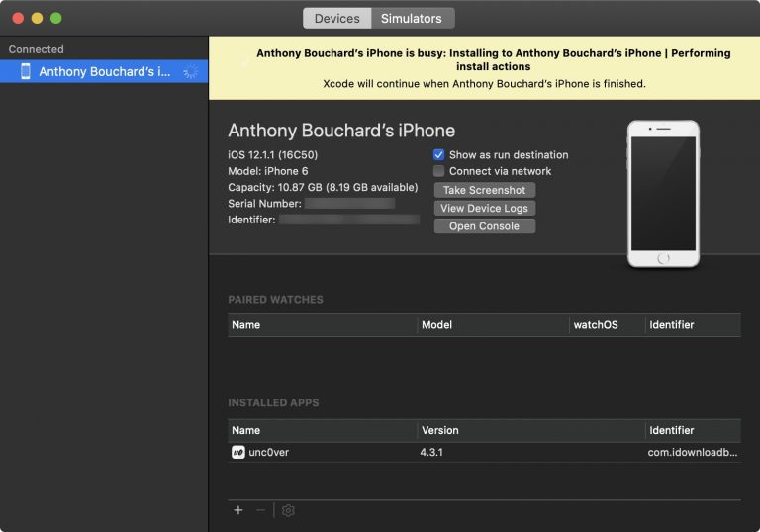Click the unc0ver app icon

point(237,452)
